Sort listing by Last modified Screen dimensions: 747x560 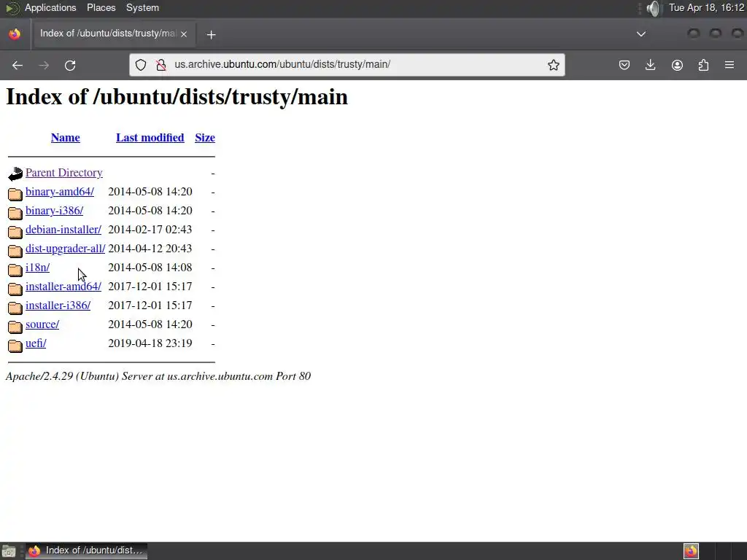(x=150, y=138)
